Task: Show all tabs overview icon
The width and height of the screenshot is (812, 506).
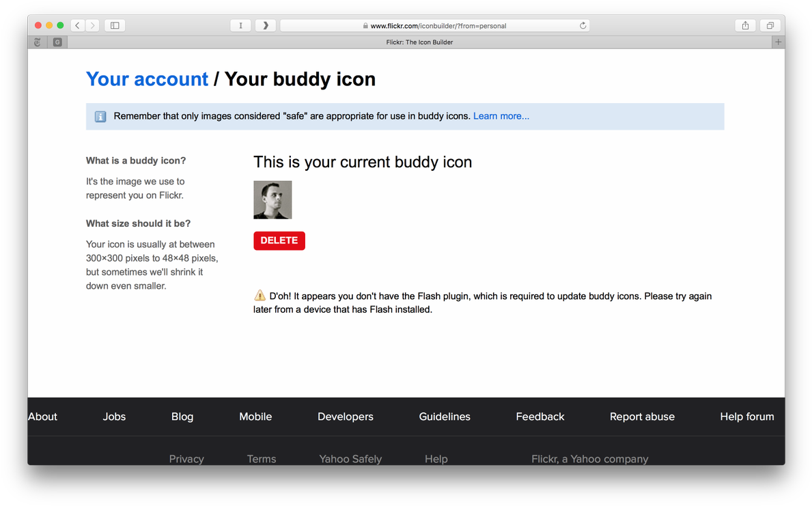Action: tap(770, 25)
